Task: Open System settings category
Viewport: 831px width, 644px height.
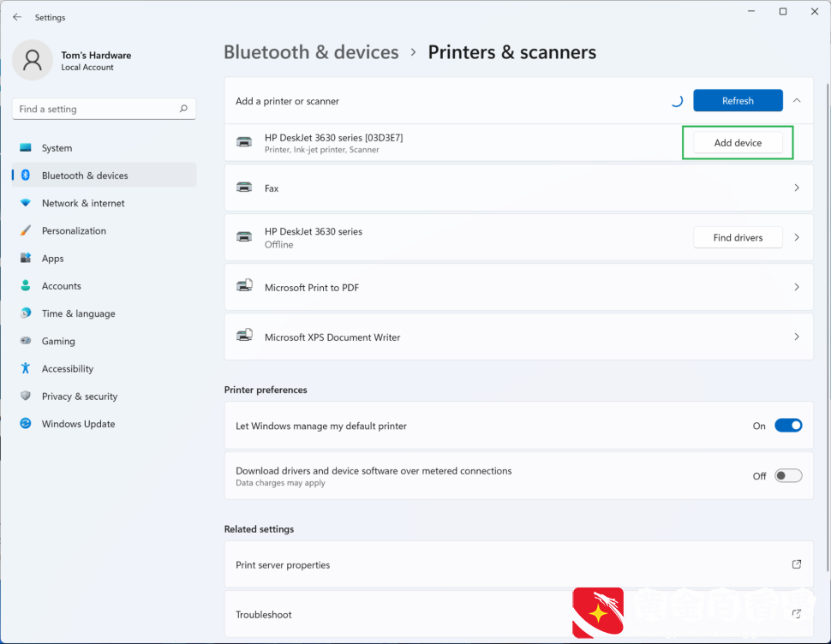Action: [104, 148]
